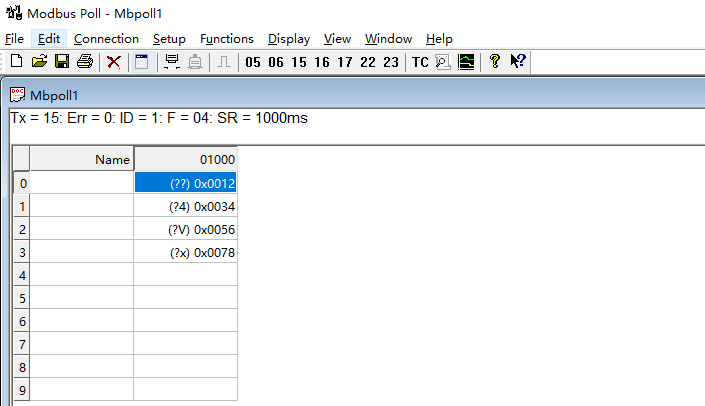Screen dimensions: 705x406
Task: Click the Mbpoll1 child window title
Action: pos(54,95)
